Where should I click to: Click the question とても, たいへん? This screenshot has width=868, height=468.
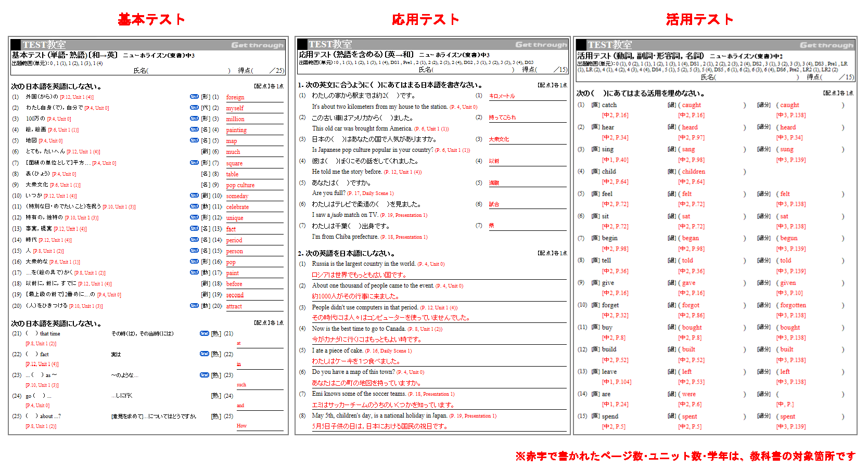pos(45,152)
